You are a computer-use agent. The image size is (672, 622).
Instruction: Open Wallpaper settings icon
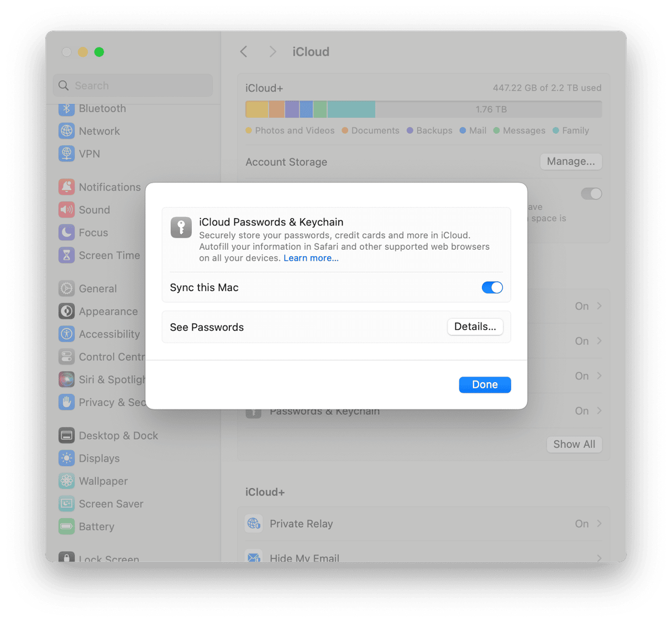66,481
